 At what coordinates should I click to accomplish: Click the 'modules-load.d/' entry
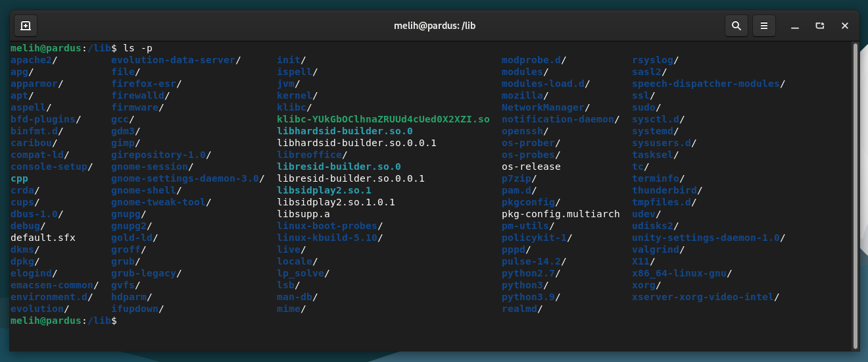(x=546, y=84)
